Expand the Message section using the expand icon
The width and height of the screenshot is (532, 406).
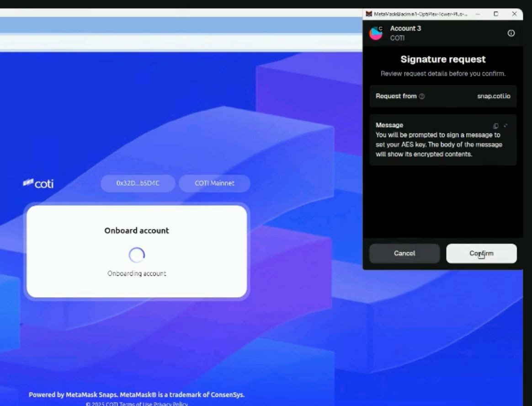505,126
